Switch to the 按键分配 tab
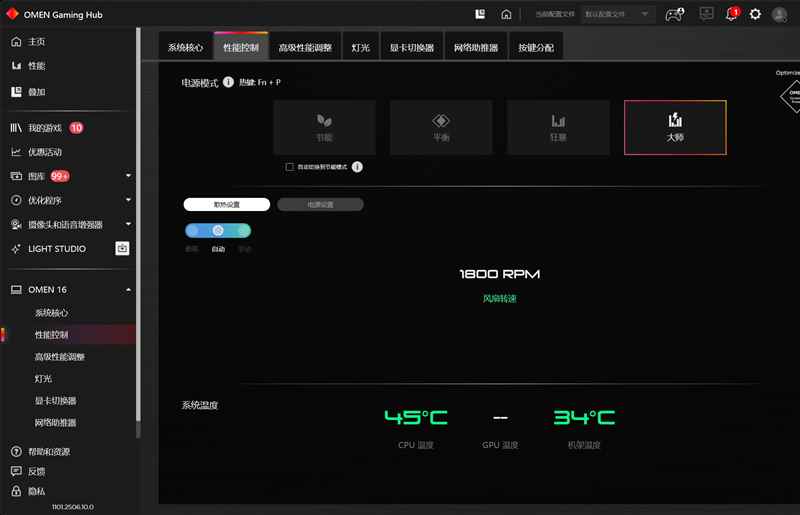The height and width of the screenshot is (515, 800). tap(536, 47)
